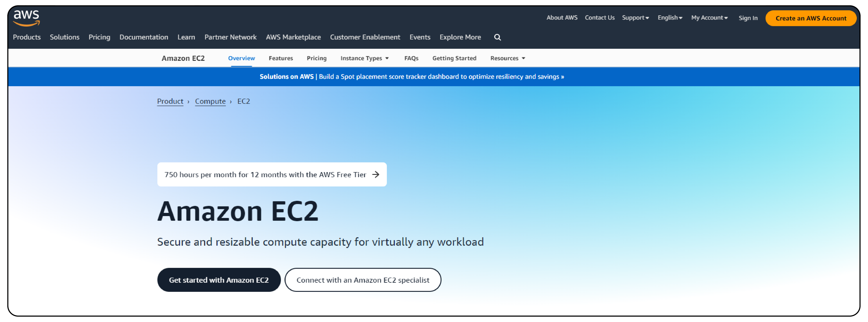This screenshot has width=868, height=322.
Task: Open Customer Enablement menu
Action: [x=365, y=37]
